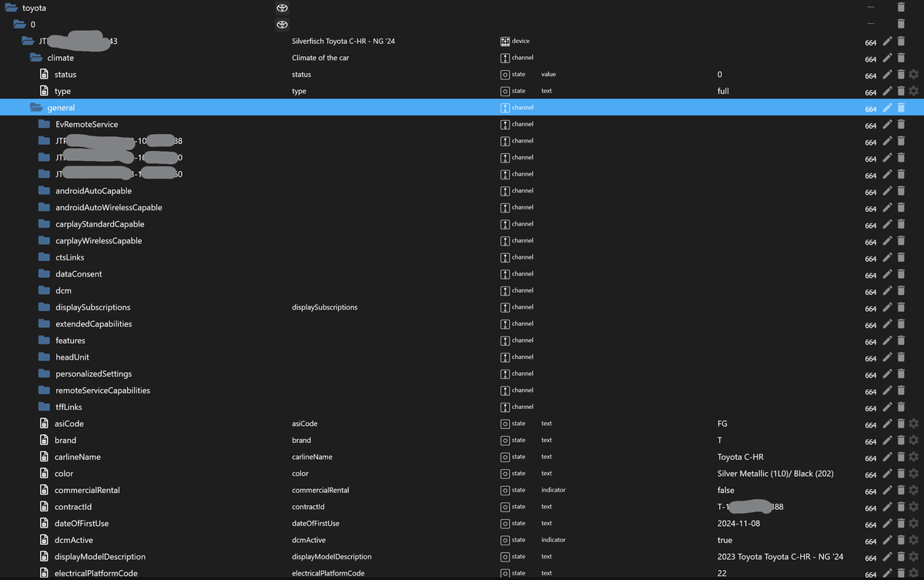Edit the climate channel with pencil icon
Image resolution: width=924 pixels, height=580 pixels.
coord(887,58)
